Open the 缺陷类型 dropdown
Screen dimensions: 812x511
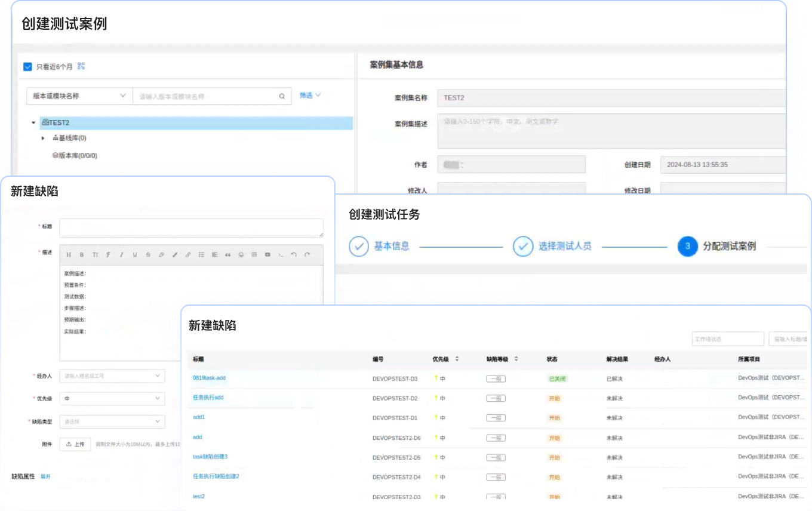(112, 421)
